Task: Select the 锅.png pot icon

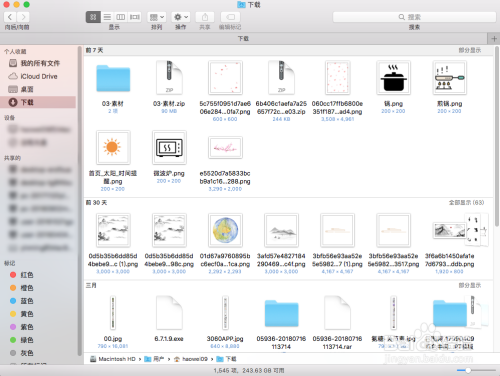Action: click(x=393, y=78)
